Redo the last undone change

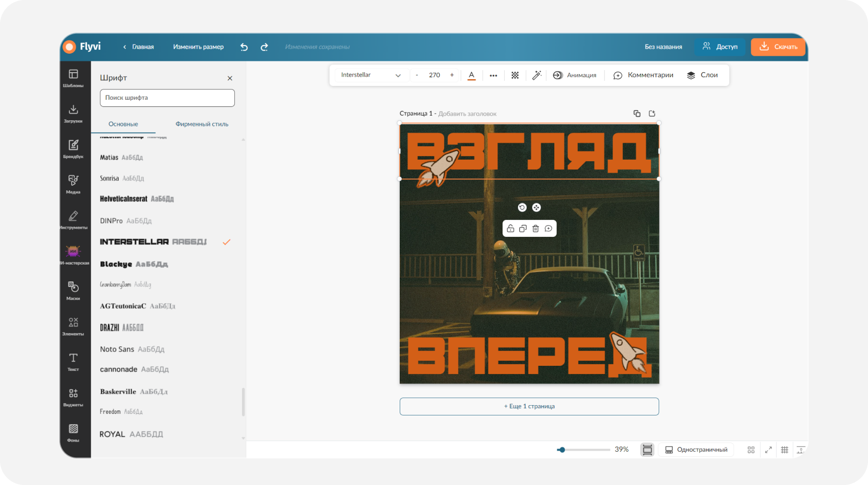[264, 47]
